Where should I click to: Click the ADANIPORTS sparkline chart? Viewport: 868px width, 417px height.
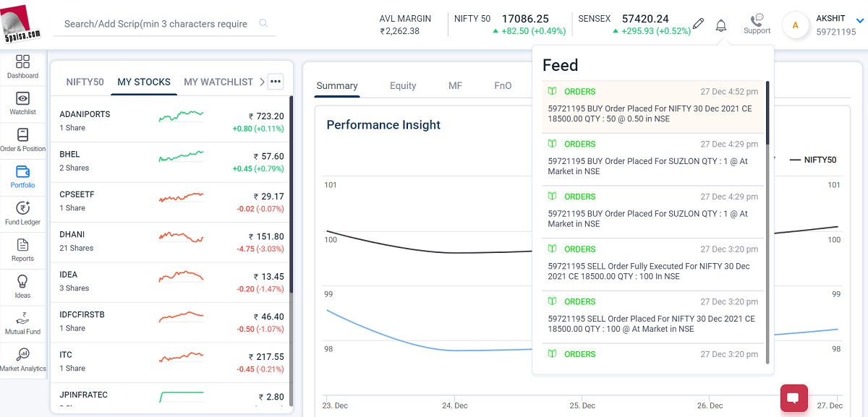coord(182,116)
